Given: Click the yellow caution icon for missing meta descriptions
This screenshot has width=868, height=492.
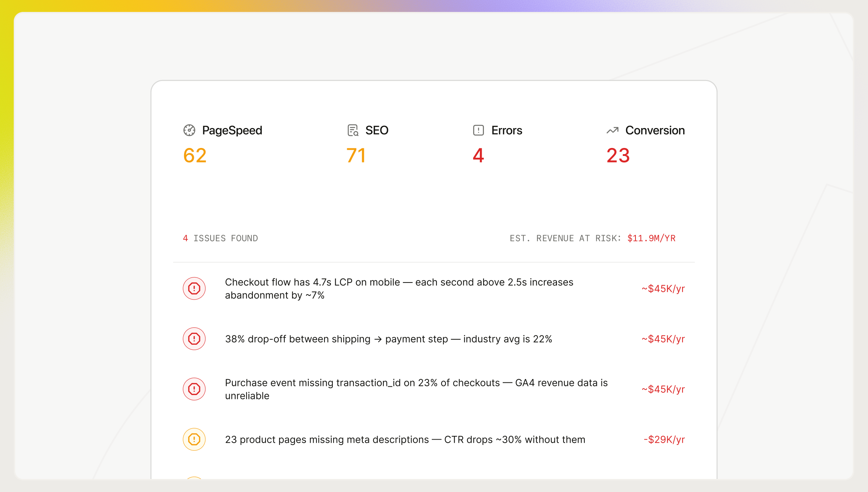Looking at the screenshot, I should 194,439.
